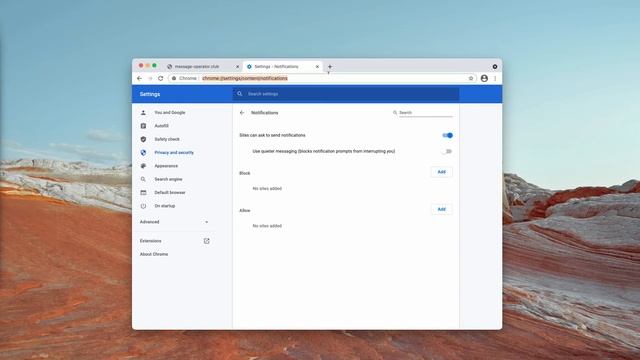Switch to message-operator.club tab
The image size is (640, 360).
click(x=198, y=67)
